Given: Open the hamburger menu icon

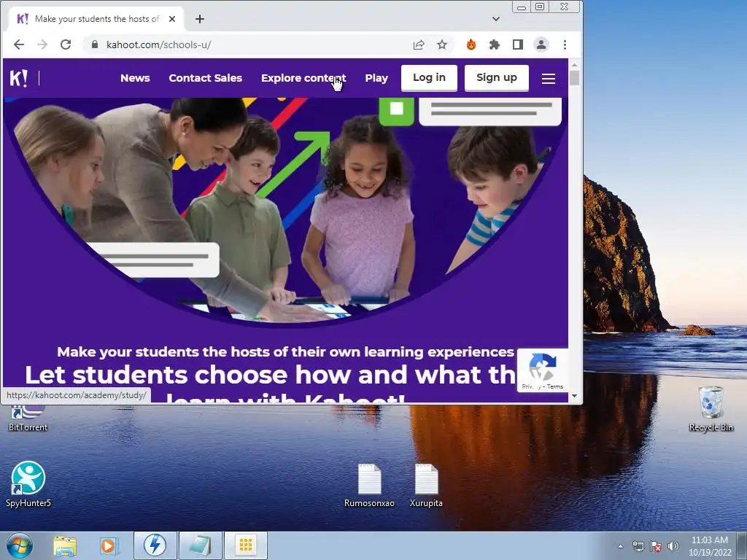Looking at the screenshot, I should 549,78.
